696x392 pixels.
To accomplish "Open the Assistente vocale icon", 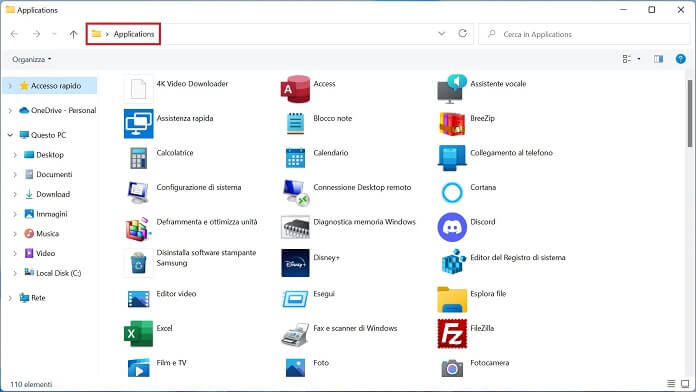I will [452, 89].
